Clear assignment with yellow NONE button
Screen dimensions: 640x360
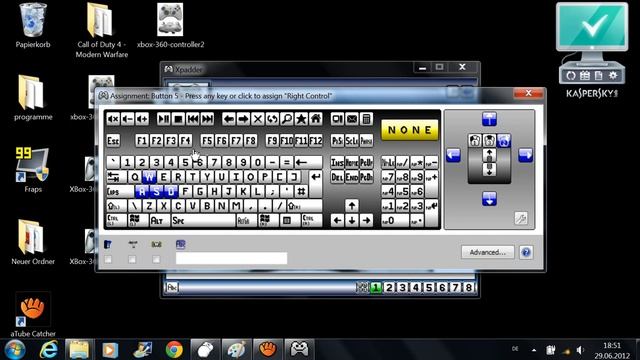click(410, 130)
